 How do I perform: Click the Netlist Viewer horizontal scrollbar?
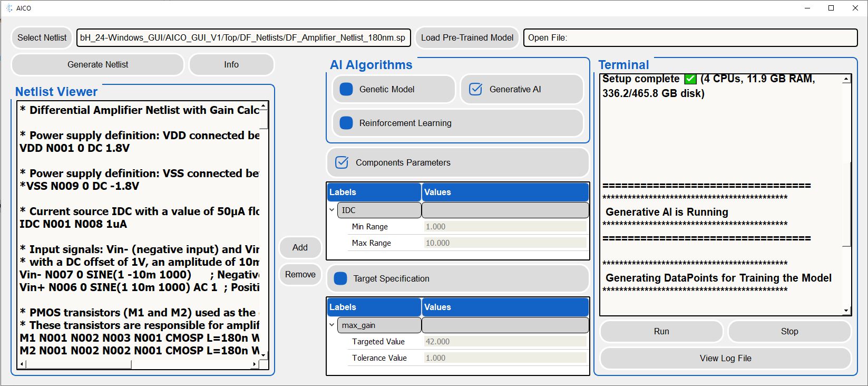(x=79, y=364)
